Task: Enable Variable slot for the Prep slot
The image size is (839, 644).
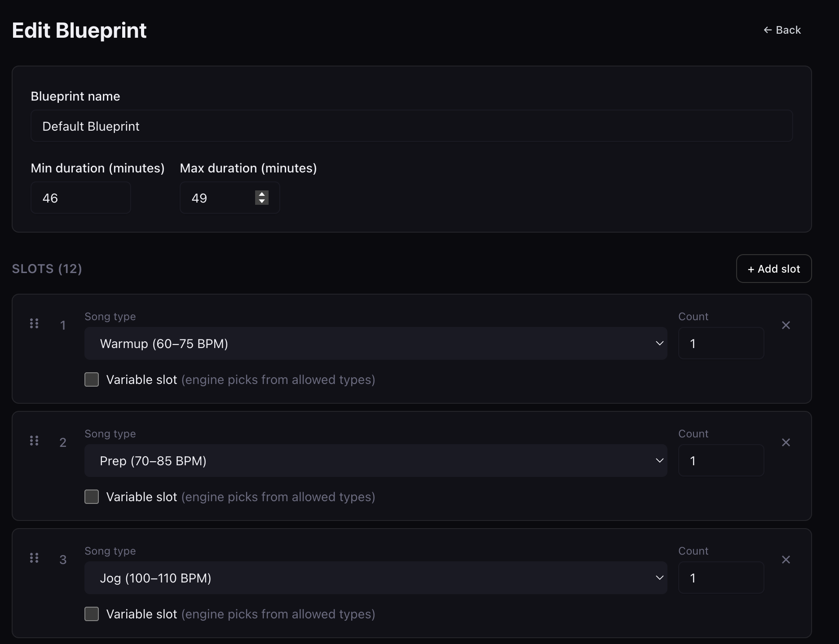Action: (92, 497)
